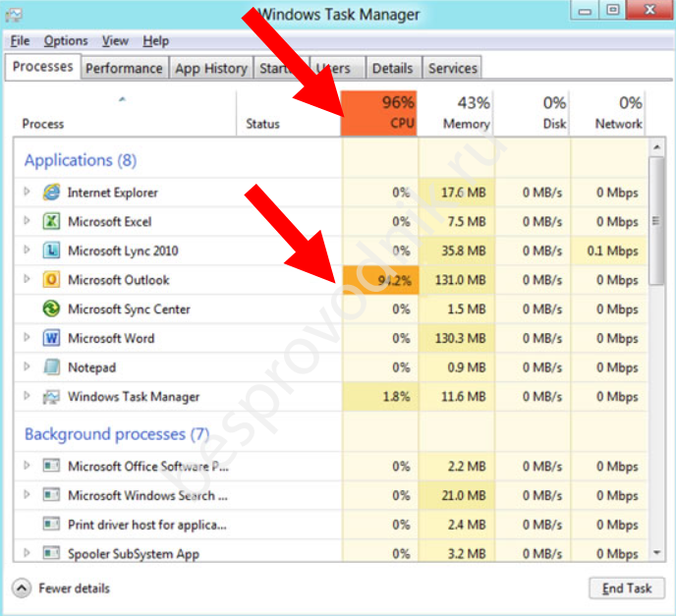Expand the Microsoft Lync 2010 group
The image size is (676, 616).
point(27,250)
